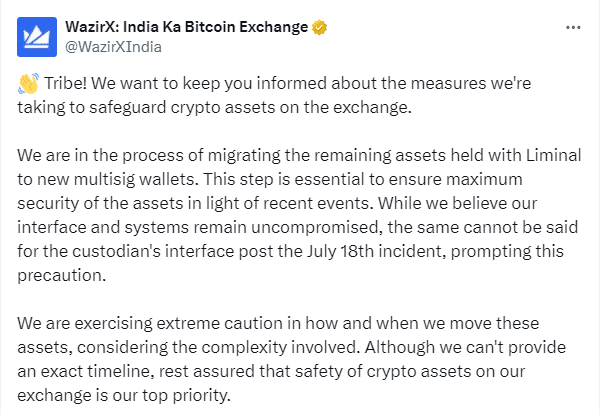Click the word "Tribe!" in the tweet
Screen dimensions: 601x415
point(66,83)
